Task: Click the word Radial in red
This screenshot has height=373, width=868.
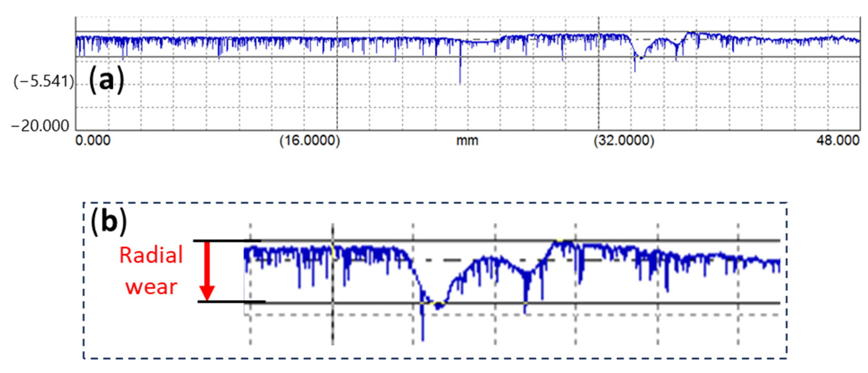Action: (151, 255)
